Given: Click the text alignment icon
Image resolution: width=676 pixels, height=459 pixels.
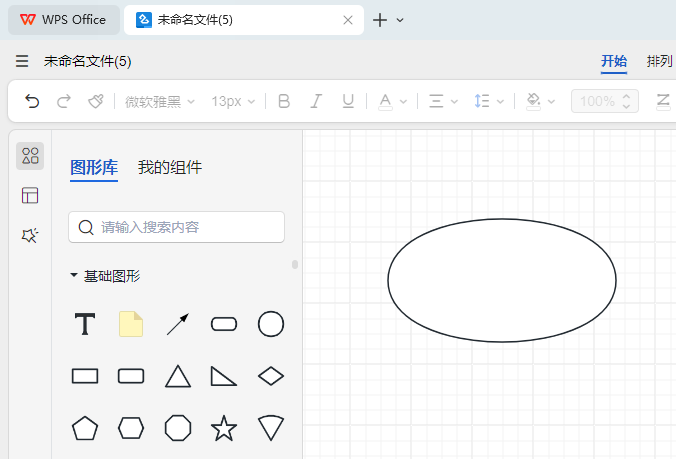Looking at the screenshot, I should click(x=436, y=101).
